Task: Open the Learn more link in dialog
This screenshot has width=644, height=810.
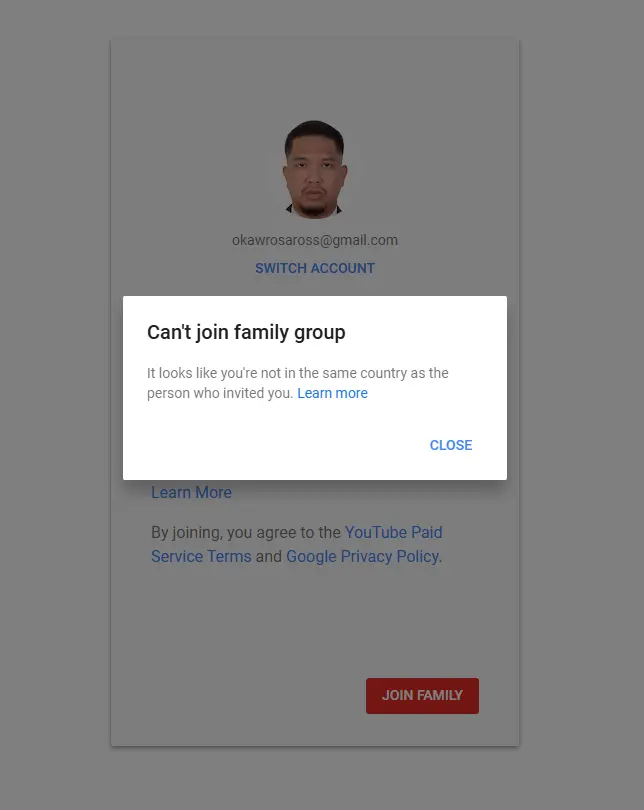Action: [x=332, y=393]
